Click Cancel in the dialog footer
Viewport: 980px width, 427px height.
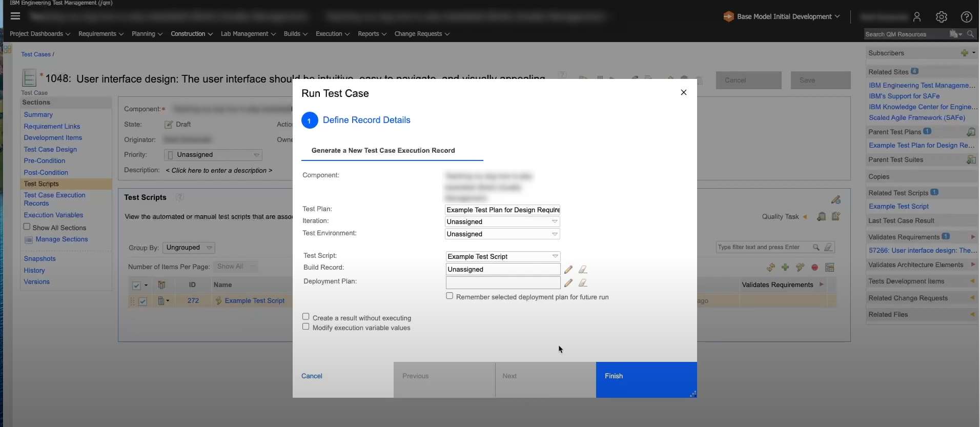312,376
